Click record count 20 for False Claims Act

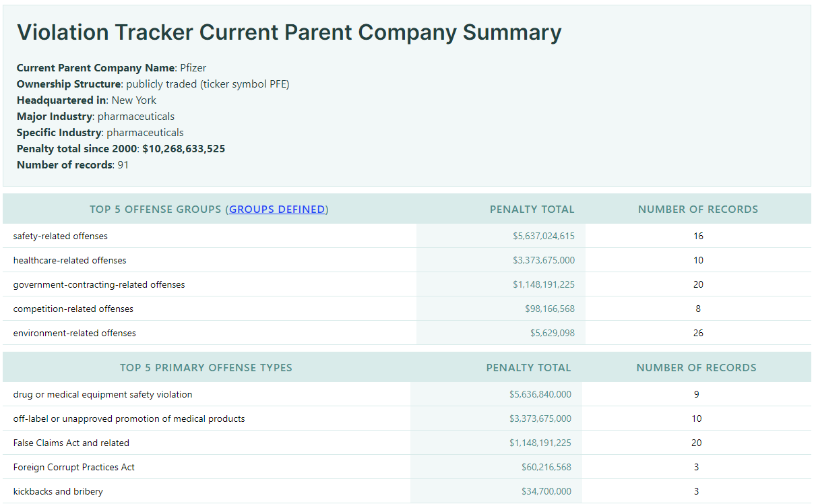[697, 443]
